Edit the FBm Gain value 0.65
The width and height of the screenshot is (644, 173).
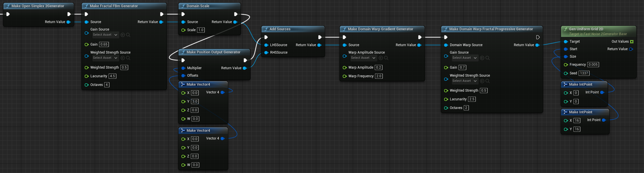(104, 44)
